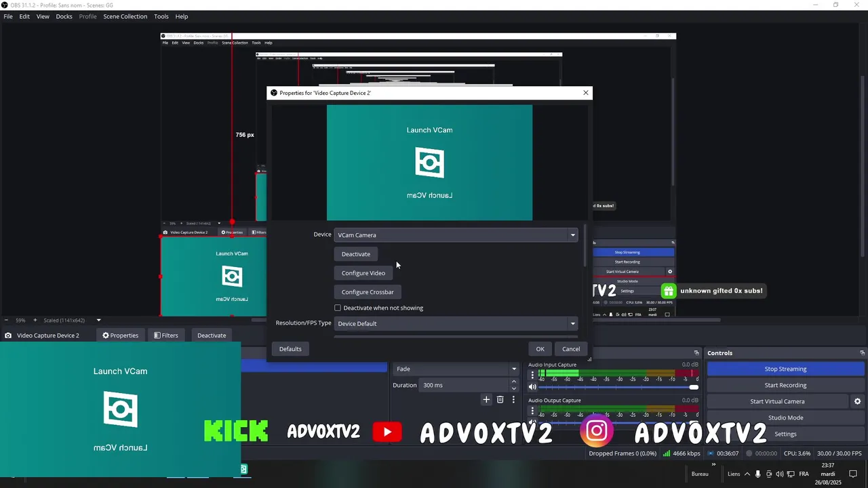Image resolution: width=868 pixels, height=488 pixels.
Task: Click the Duration 300 ms input field
Action: 463,385
